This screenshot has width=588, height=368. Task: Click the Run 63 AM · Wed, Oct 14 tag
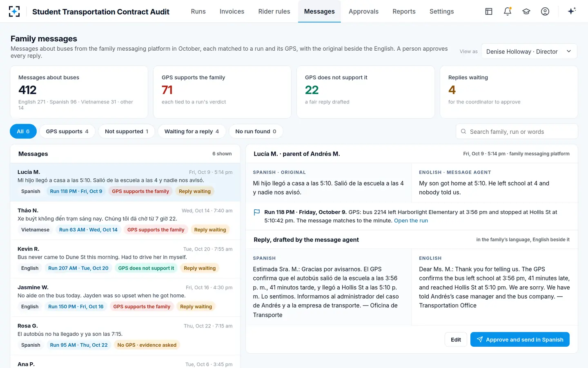[x=88, y=230]
